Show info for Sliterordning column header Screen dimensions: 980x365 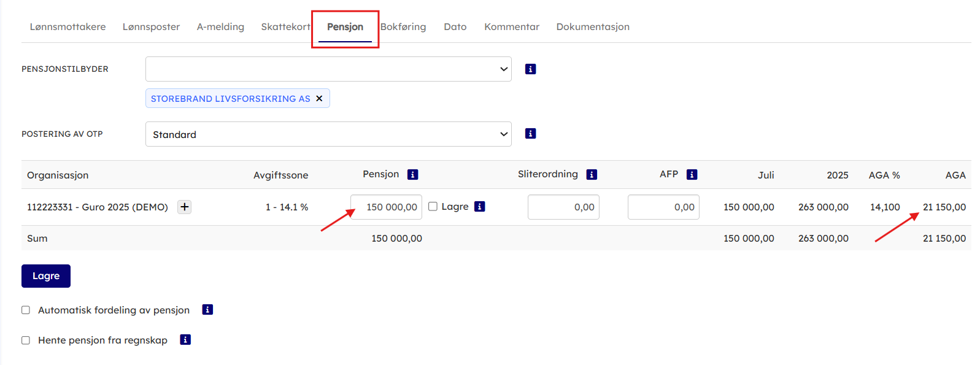pos(592,175)
